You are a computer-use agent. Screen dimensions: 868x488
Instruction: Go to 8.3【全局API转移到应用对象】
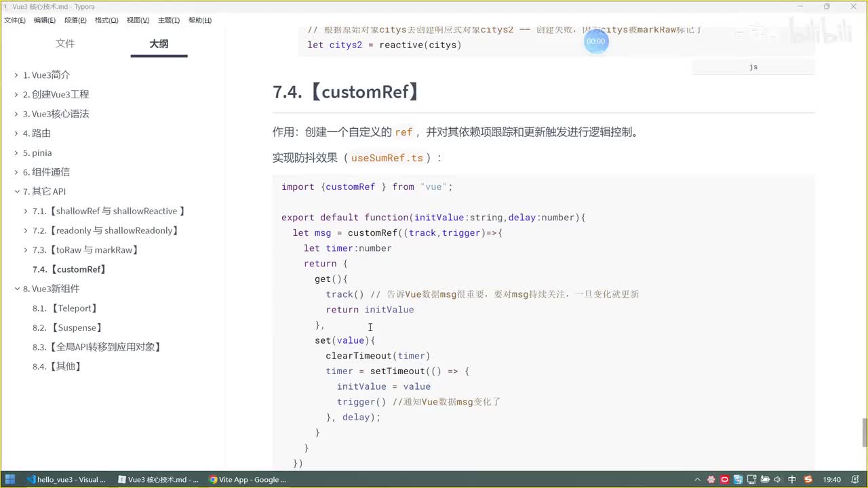(x=98, y=347)
